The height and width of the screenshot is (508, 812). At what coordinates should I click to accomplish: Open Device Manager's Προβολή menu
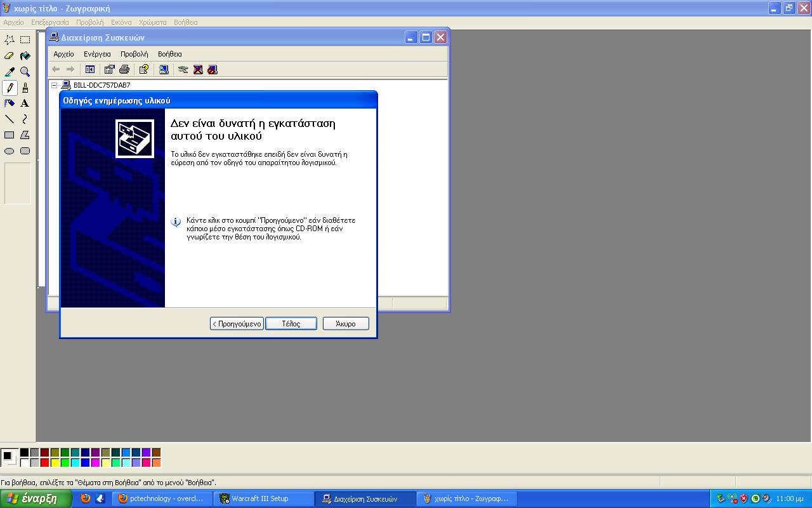click(x=134, y=54)
